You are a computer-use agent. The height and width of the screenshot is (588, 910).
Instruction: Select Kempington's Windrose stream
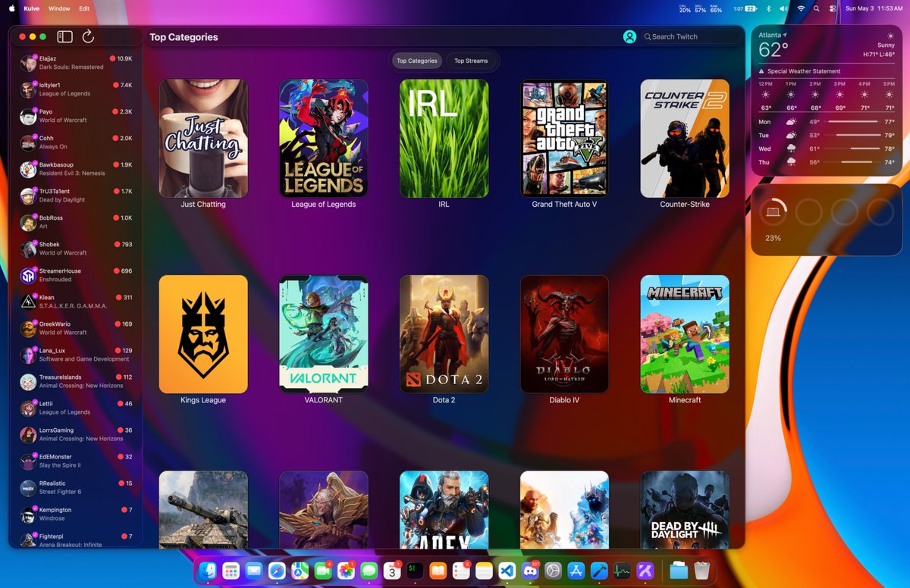(76, 514)
